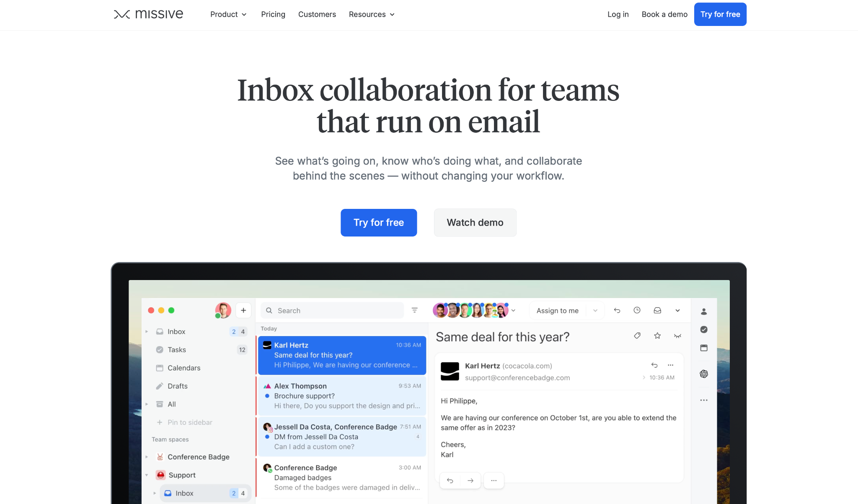Open Drafts in the sidebar
The width and height of the screenshot is (858, 504).
tap(177, 386)
